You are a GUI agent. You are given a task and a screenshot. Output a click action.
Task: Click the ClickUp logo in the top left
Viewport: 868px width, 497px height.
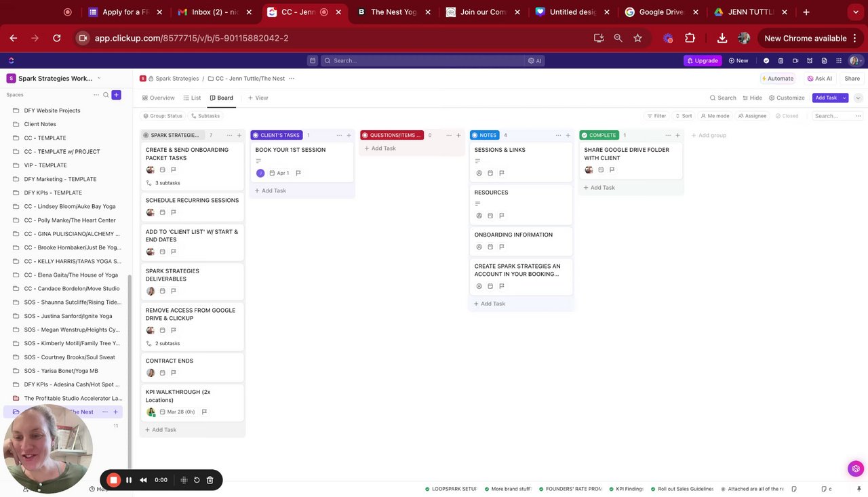coord(11,60)
